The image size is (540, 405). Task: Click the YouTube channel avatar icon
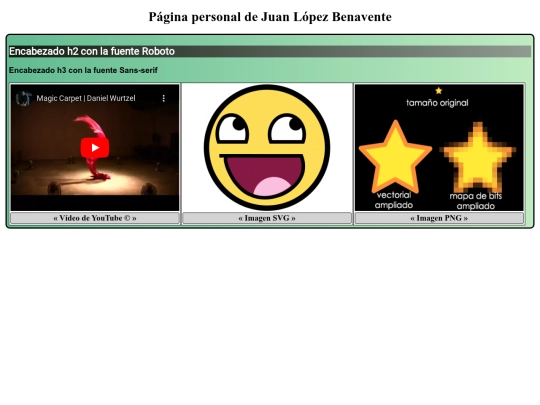click(x=23, y=98)
